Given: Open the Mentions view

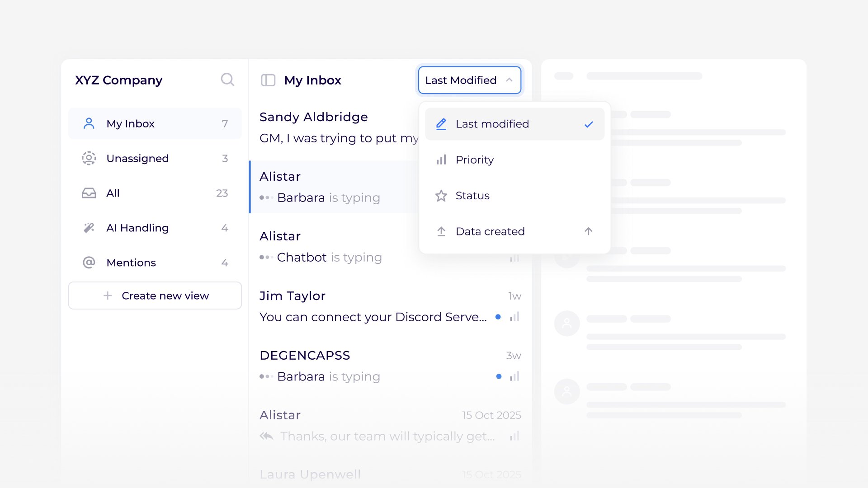Looking at the screenshot, I should click(155, 263).
